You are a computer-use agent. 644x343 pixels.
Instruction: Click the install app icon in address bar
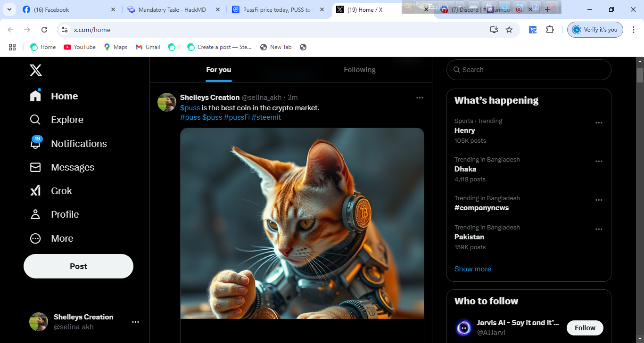point(494,30)
